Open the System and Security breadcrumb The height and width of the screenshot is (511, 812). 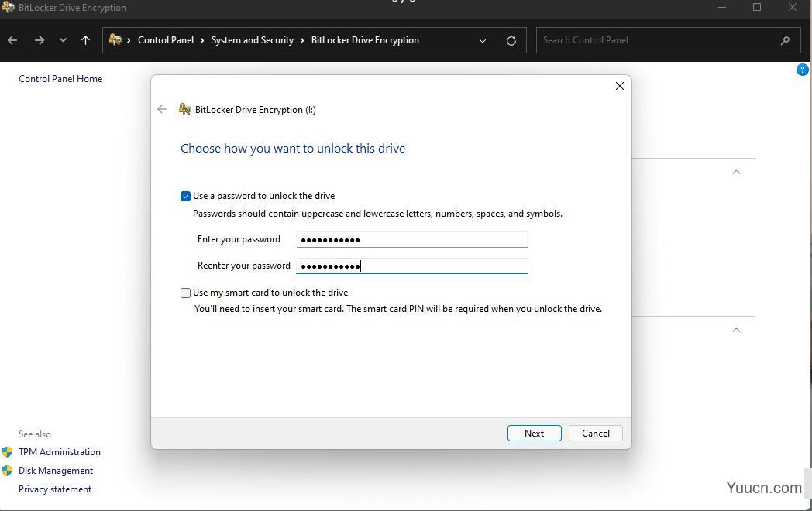(x=252, y=40)
